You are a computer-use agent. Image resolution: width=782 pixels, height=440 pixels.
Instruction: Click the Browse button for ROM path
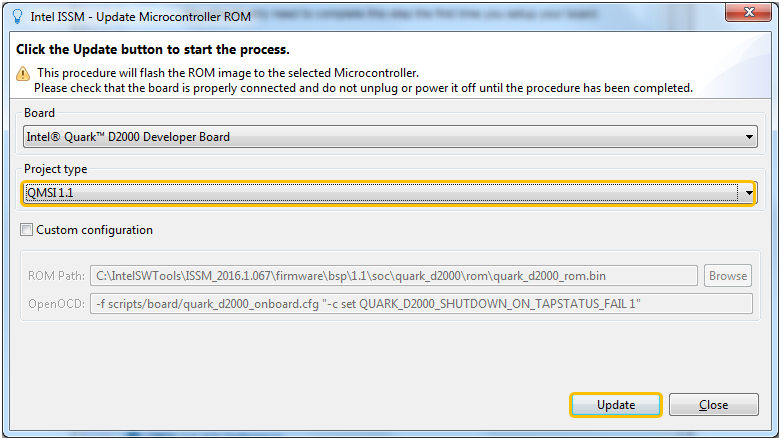point(728,276)
